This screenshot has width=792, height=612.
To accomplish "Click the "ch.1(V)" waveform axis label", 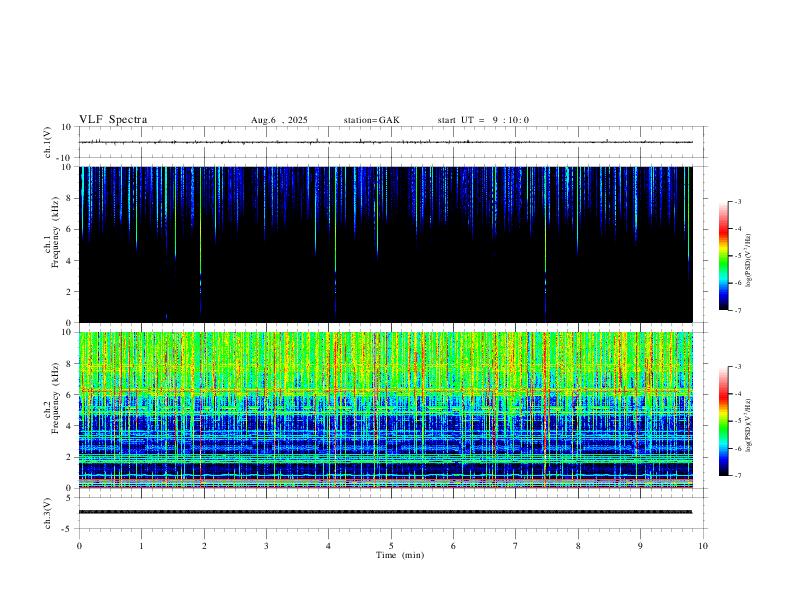I will (x=48, y=142).
